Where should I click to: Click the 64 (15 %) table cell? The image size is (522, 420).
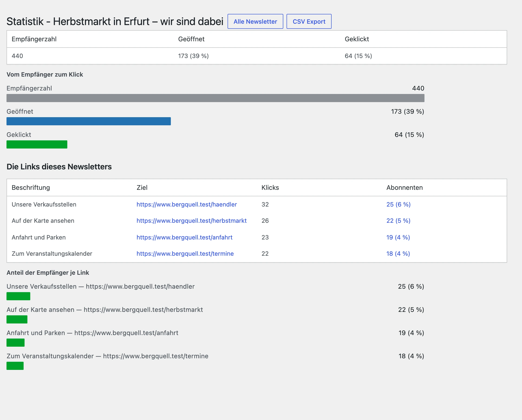click(x=358, y=56)
